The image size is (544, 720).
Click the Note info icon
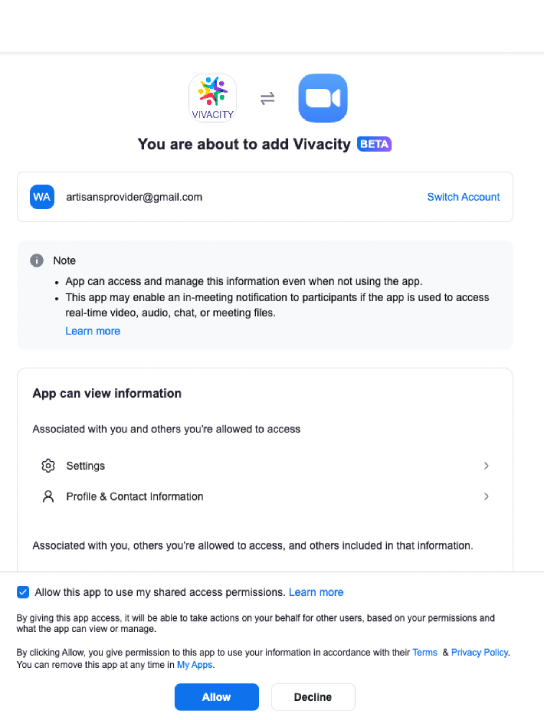[x=37, y=260]
